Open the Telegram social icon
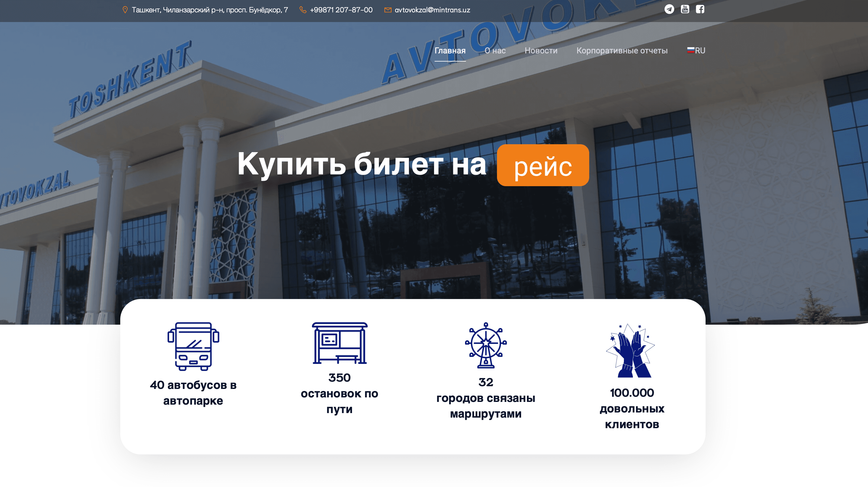The image size is (868, 487). click(x=669, y=9)
